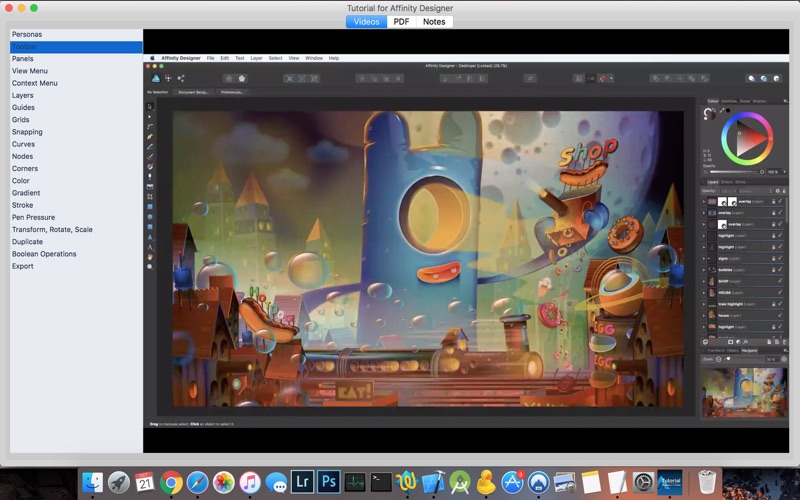Open the Snapping video in sidebar
Screen dimensions: 800x500
pyautogui.click(x=27, y=132)
